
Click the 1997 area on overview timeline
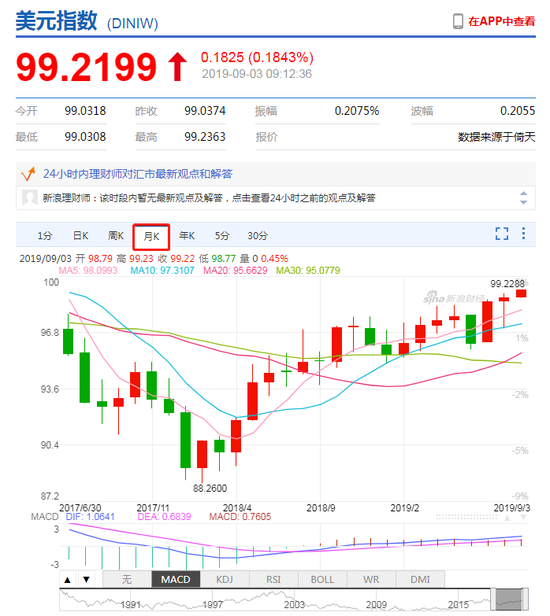pyautogui.click(x=213, y=604)
